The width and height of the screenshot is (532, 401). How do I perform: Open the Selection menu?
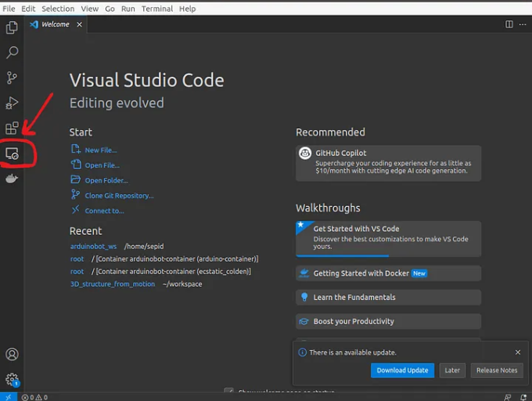point(58,9)
